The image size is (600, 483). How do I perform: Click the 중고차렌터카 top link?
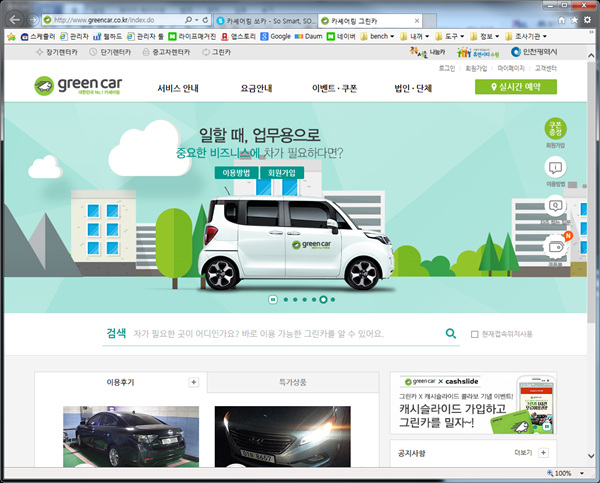(166, 52)
